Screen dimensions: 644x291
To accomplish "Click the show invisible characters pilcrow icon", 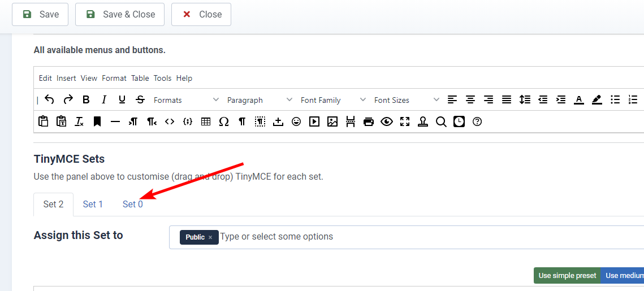I will [x=242, y=121].
